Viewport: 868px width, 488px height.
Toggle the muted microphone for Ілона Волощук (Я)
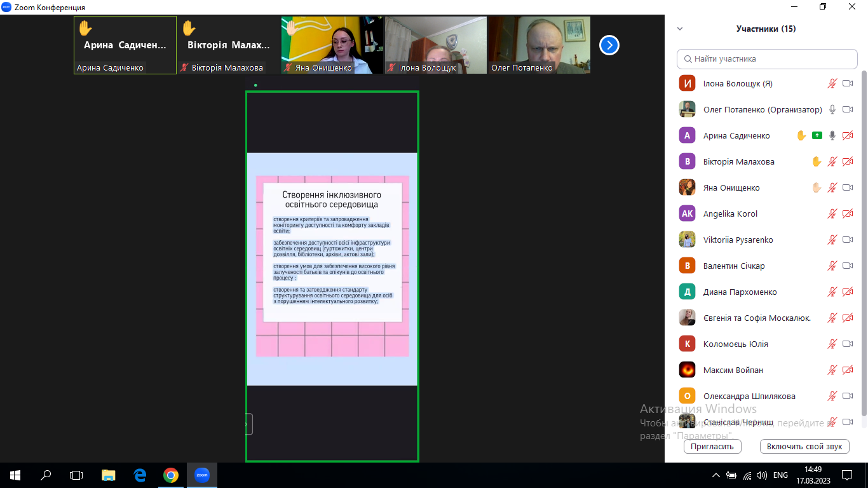click(832, 83)
